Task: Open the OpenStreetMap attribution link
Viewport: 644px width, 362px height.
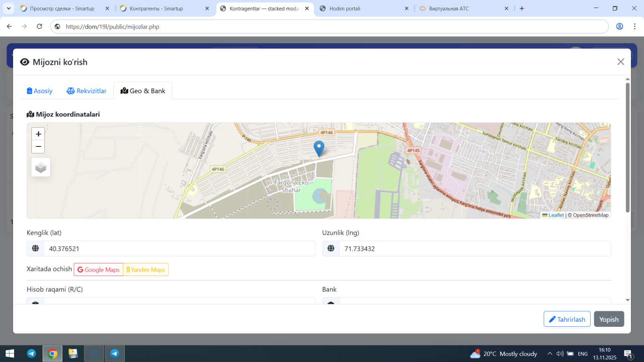Action: click(591, 215)
